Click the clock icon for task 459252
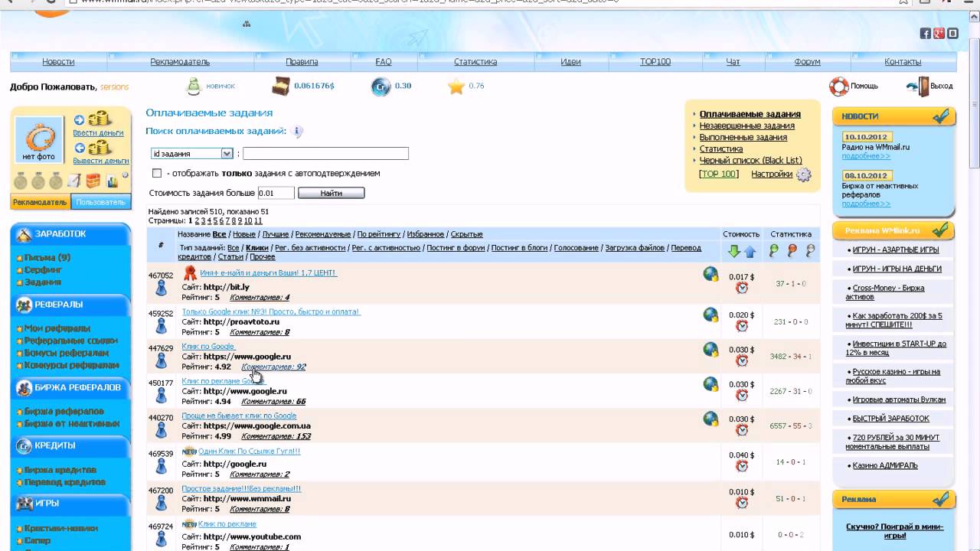This screenshot has height=551, width=980. (742, 326)
